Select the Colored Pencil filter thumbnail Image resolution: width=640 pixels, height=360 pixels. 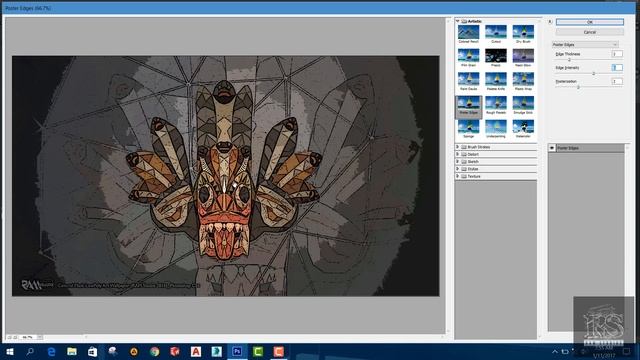click(x=468, y=32)
